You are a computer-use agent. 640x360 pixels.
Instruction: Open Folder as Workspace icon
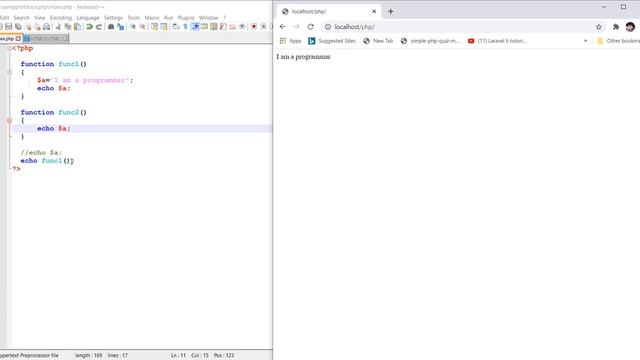click(233, 27)
